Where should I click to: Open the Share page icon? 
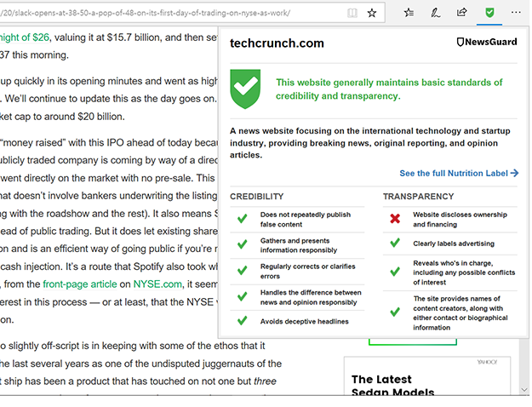(x=461, y=13)
